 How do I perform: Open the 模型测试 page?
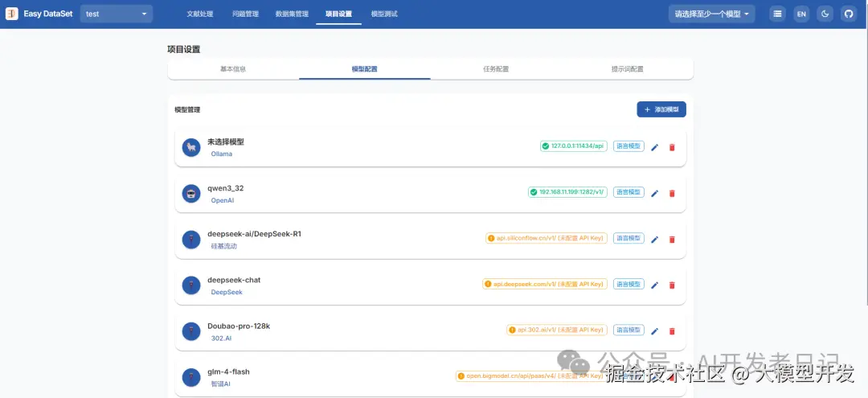[x=383, y=14]
